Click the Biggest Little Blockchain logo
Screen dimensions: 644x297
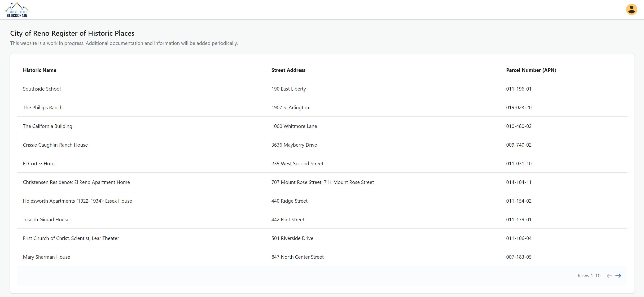point(17,10)
